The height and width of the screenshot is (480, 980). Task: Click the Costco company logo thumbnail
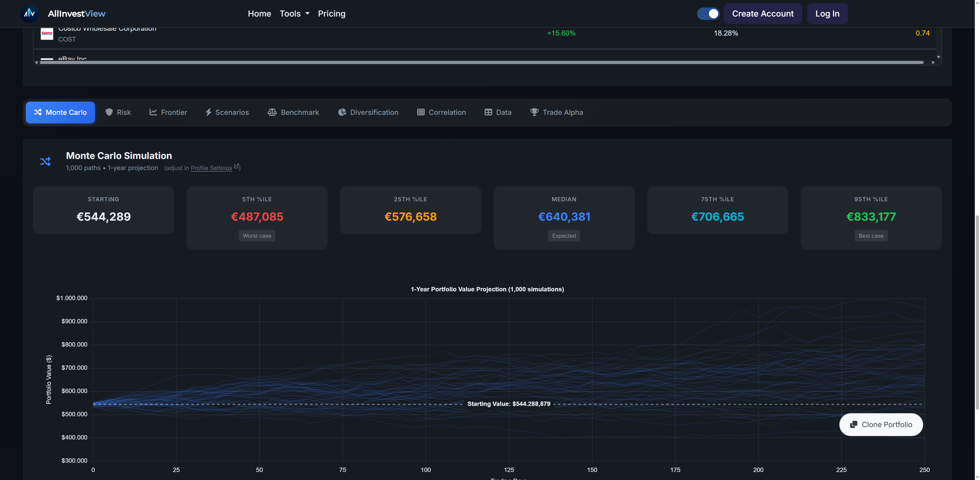tap(47, 34)
